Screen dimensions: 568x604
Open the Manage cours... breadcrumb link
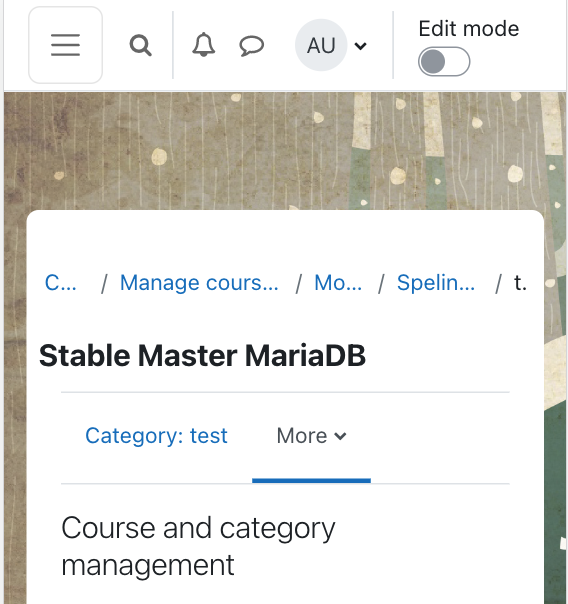(199, 283)
